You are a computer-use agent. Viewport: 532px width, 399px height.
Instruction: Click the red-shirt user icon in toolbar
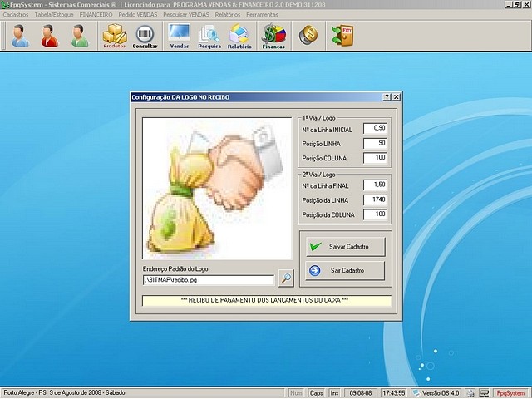[50, 36]
